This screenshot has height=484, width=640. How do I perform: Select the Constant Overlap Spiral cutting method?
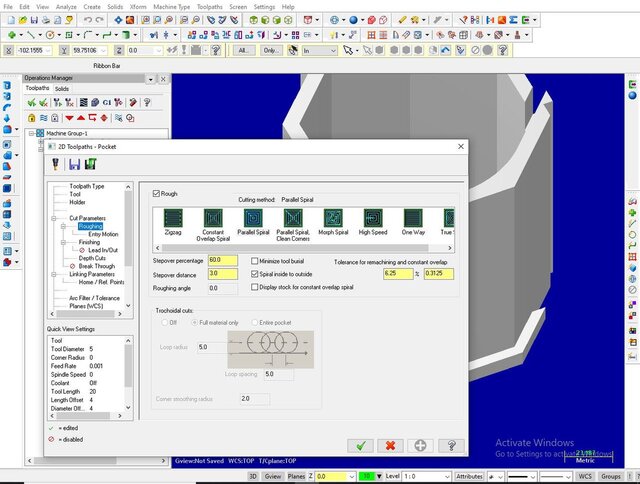213,218
